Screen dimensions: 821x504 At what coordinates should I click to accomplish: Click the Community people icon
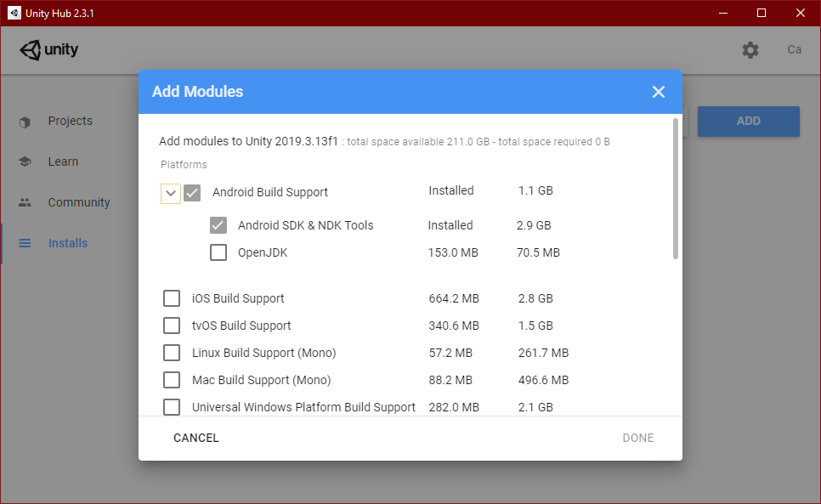tap(25, 203)
